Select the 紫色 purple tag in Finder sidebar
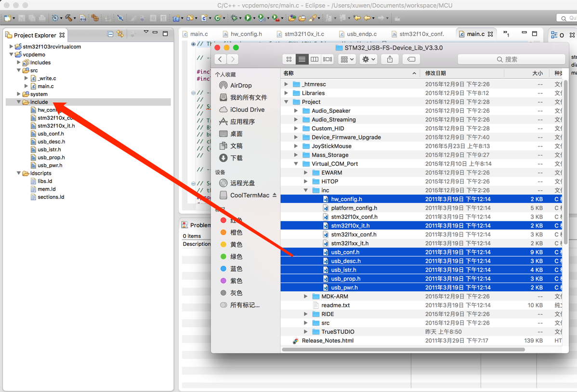 point(231,281)
